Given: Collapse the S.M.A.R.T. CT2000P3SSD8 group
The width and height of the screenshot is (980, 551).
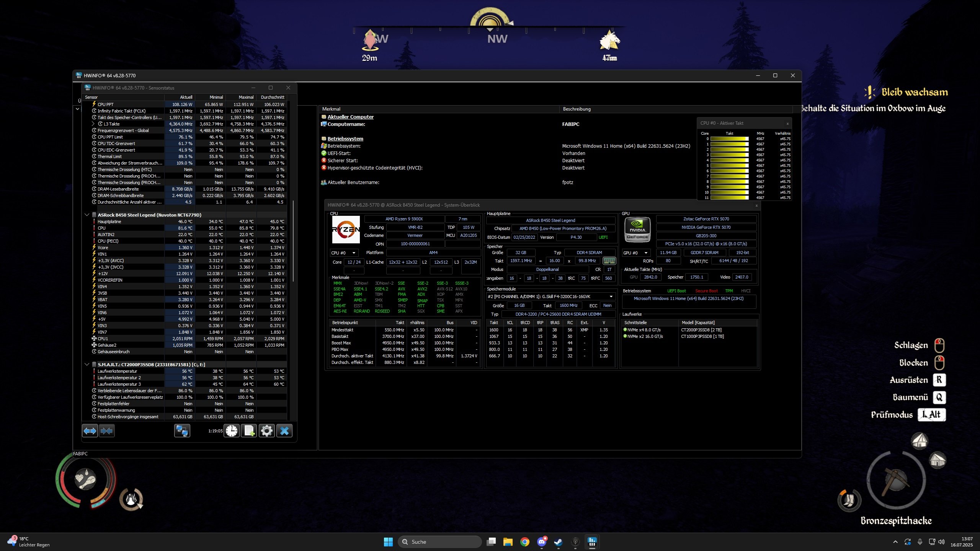Looking at the screenshot, I should (87, 365).
